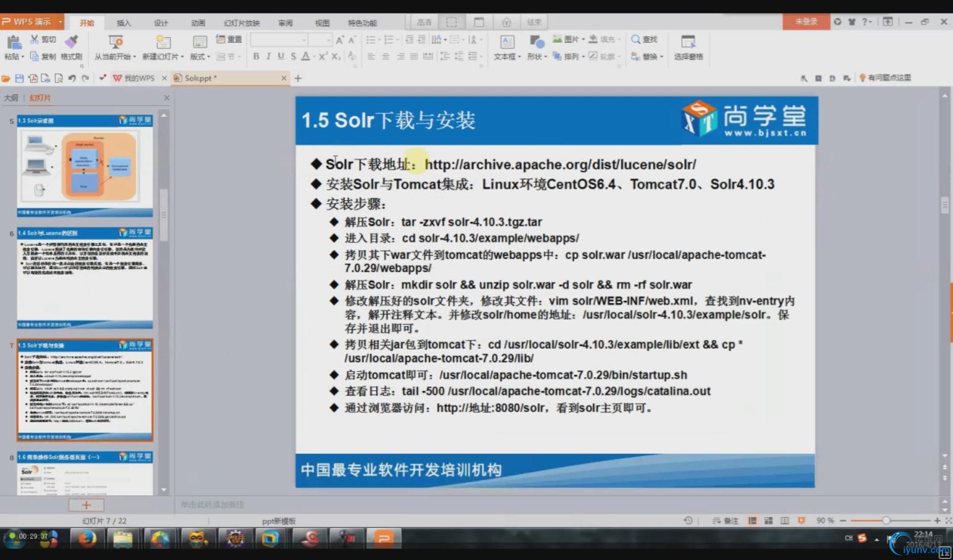This screenshot has height=560, width=953.
Task: Start slideshow from current slide icon
Action: tap(116, 42)
